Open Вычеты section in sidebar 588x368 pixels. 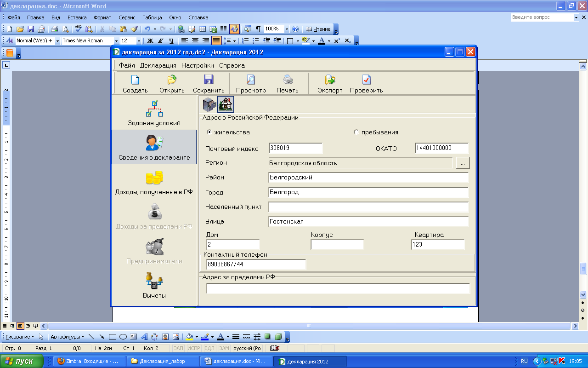[x=154, y=286]
